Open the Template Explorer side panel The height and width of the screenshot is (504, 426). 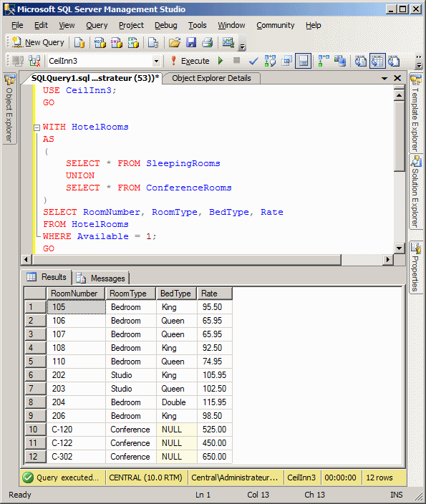[415, 113]
